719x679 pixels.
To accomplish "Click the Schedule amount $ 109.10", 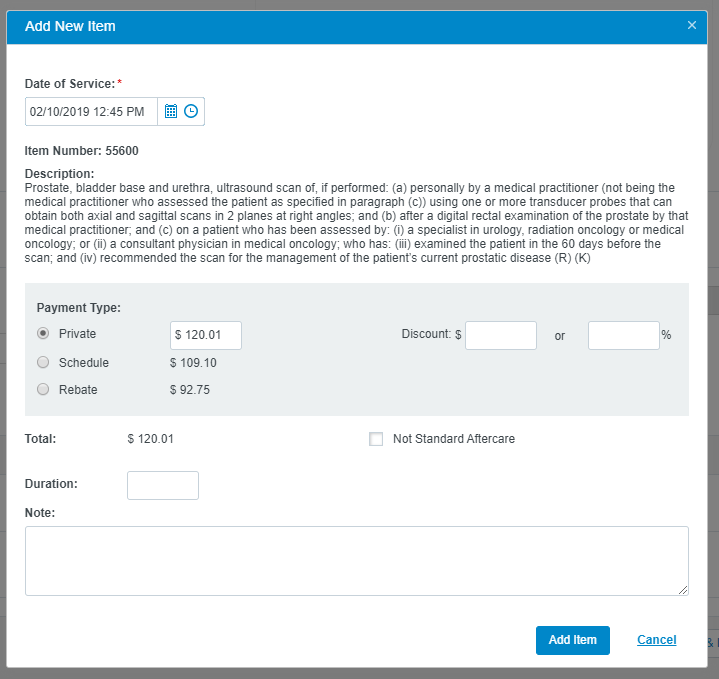I will [193, 363].
